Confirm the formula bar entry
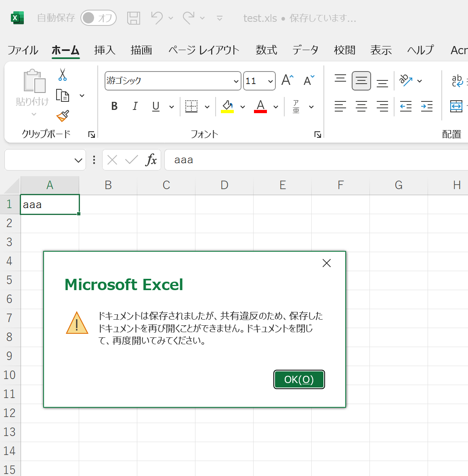 tap(131, 160)
